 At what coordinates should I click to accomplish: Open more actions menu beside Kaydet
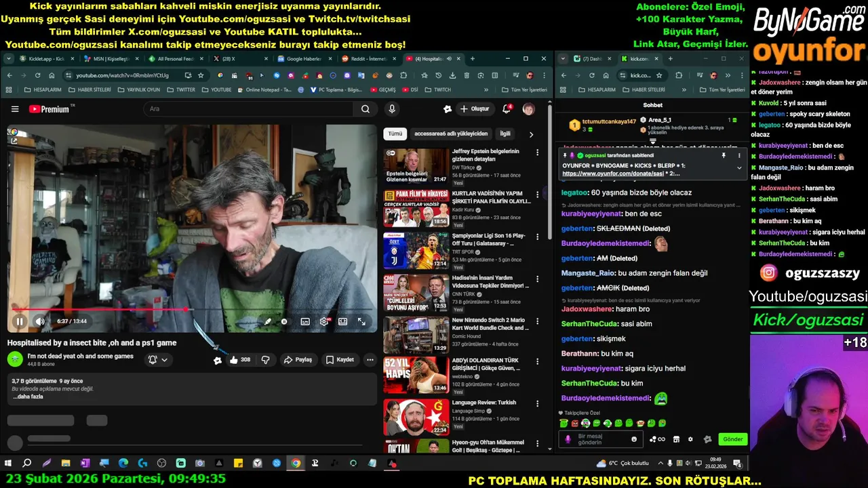tap(370, 360)
